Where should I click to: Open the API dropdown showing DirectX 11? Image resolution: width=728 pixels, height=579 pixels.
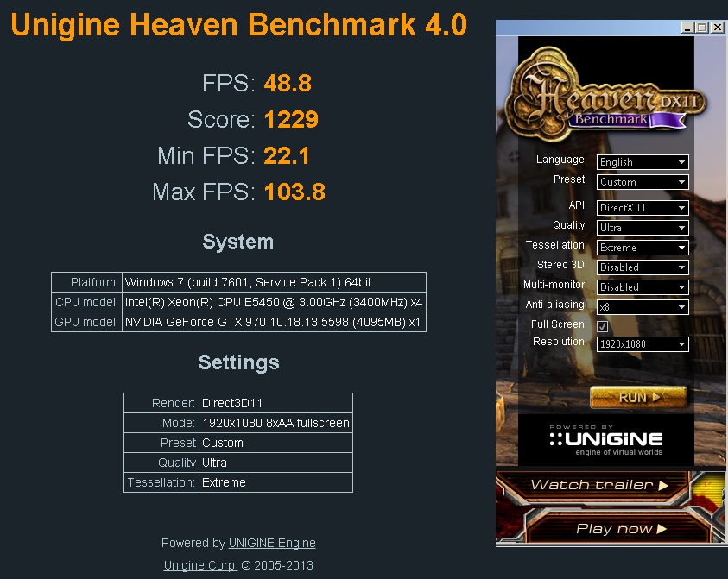(x=643, y=208)
